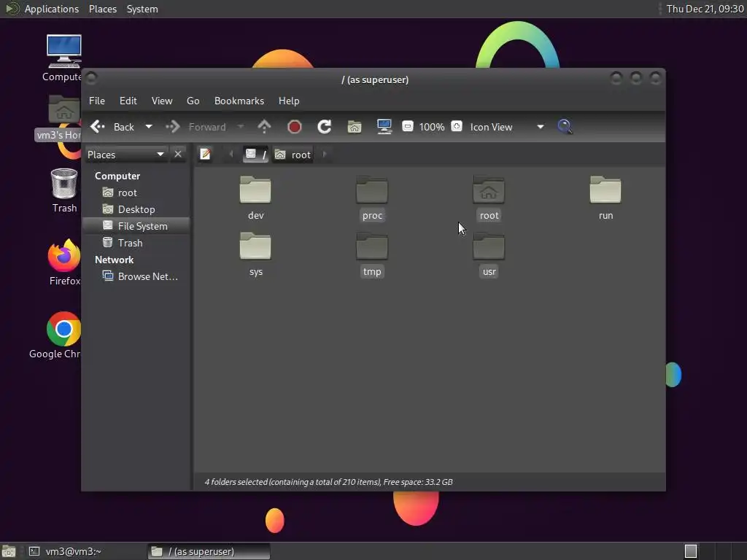The image size is (747, 560).
Task: Select the sys folder icon
Action: tap(255, 246)
